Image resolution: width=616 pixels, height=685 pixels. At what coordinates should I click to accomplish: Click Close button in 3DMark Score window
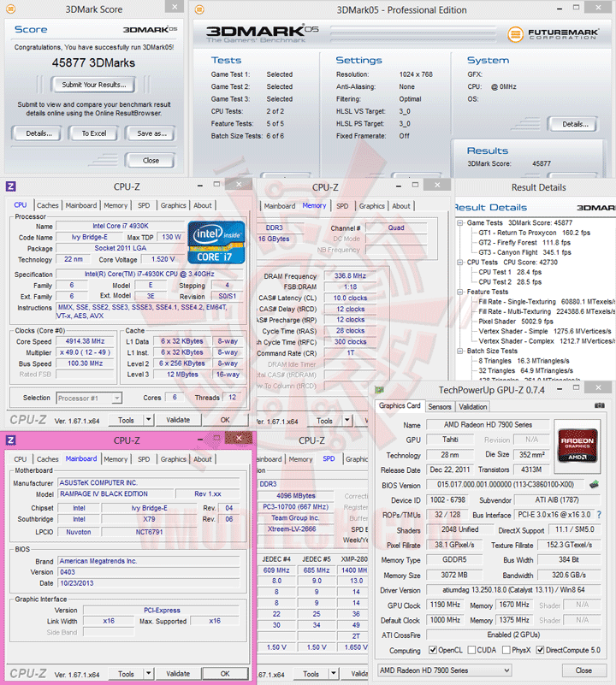(151, 160)
